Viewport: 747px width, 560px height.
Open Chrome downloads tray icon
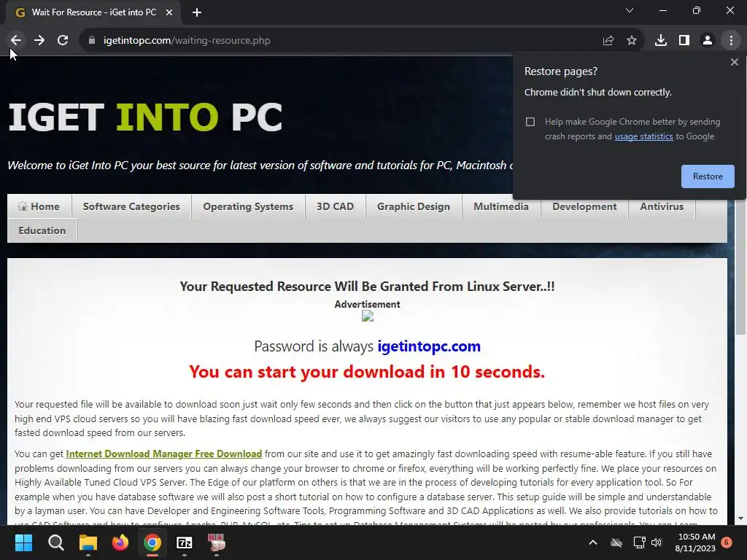[x=661, y=41]
